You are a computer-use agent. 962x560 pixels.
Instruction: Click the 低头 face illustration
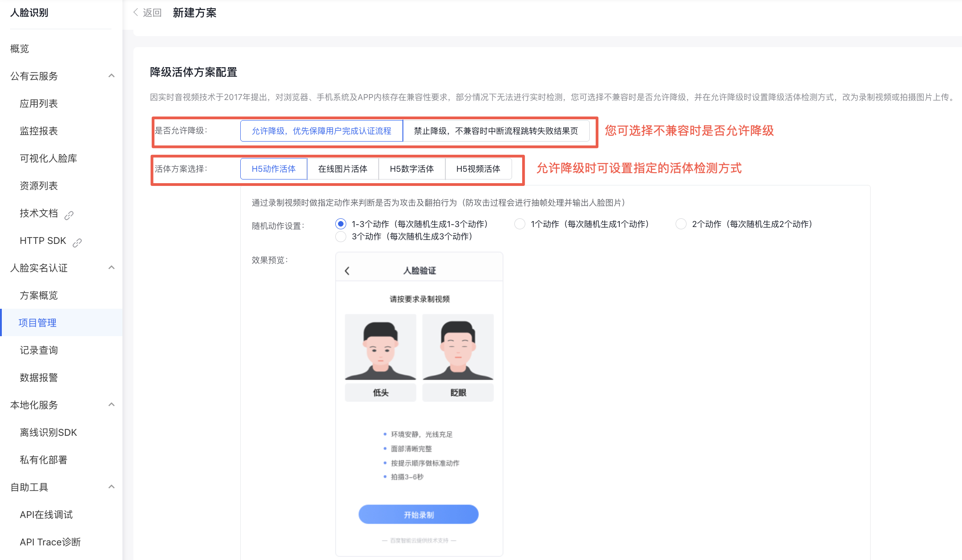point(380,347)
